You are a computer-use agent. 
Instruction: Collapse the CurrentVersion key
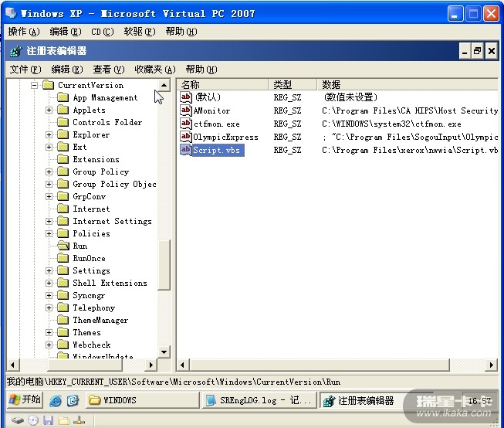pyautogui.click(x=34, y=85)
